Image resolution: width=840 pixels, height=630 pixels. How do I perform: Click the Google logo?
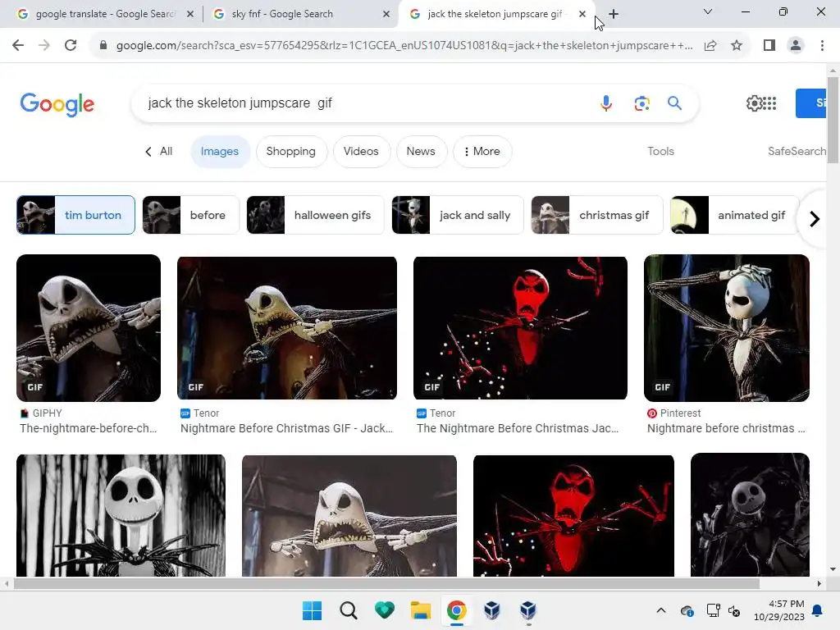(57, 104)
